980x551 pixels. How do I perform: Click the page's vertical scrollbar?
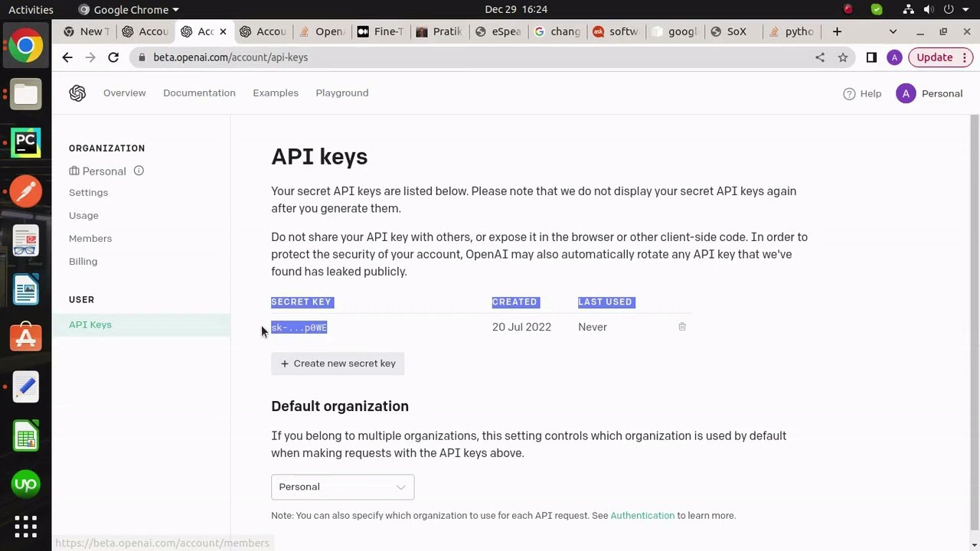coord(974,321)
